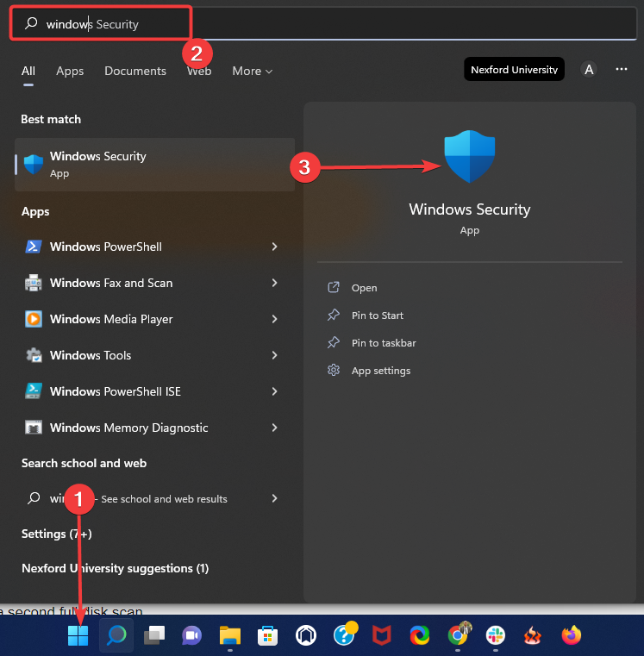The width and height of the screenshot is (644, 656).
Task: Choose Open in the Windows Security panel
Action: [x=364, y=288]
